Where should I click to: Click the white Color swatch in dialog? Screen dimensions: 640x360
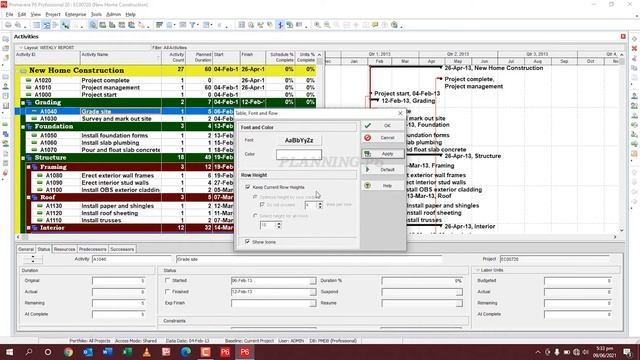(299, 154)
